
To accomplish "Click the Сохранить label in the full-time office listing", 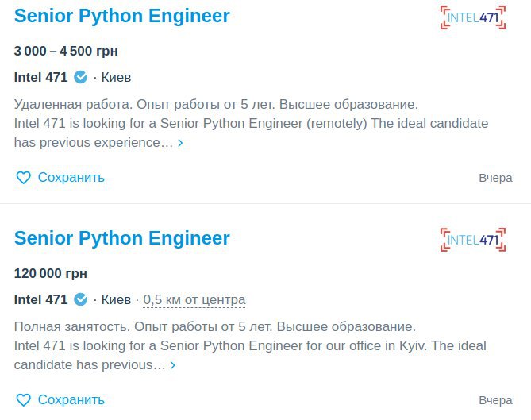I will (71, 399).
